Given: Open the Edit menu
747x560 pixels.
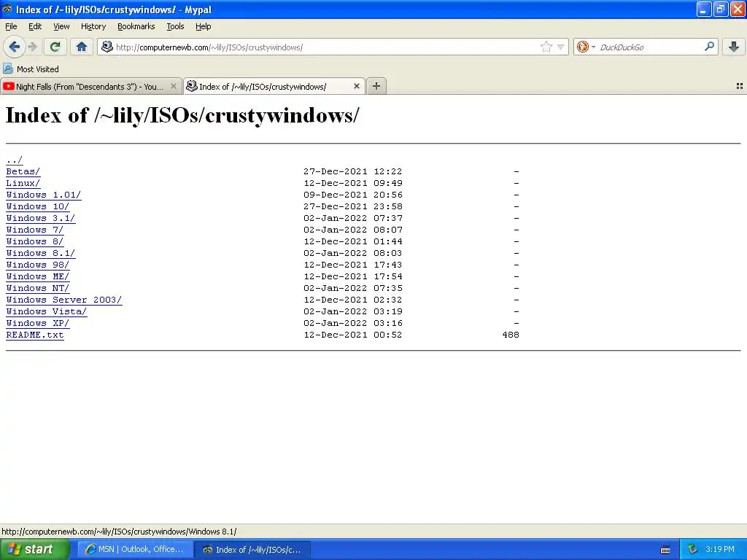Looking at the screenshot, I should [35, 26].
